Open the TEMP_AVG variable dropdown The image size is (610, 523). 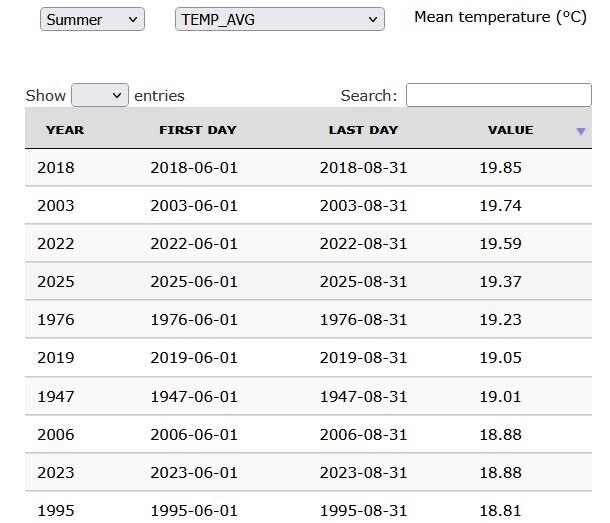tap(279, 19)
